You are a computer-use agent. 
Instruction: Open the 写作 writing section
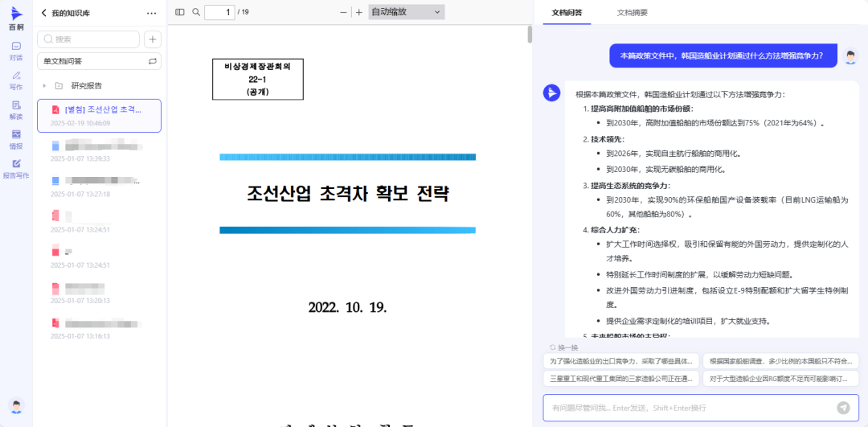[16, 80]
